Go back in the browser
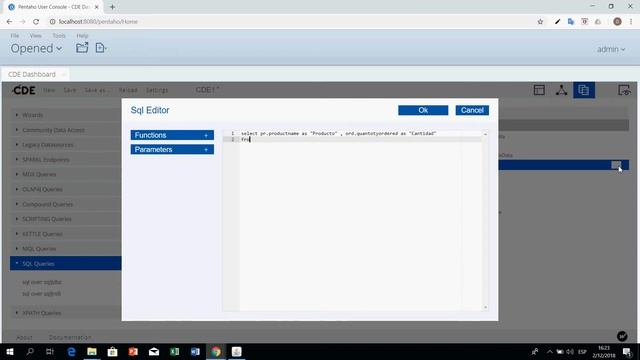Viewport: 640px width, 360px height. (x=9, y=22)
